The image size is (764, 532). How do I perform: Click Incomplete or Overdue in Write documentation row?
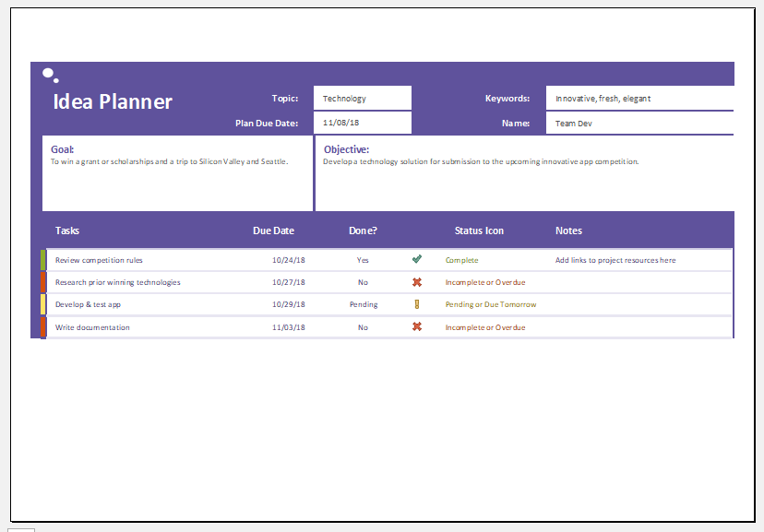click(x=485, y=327)
